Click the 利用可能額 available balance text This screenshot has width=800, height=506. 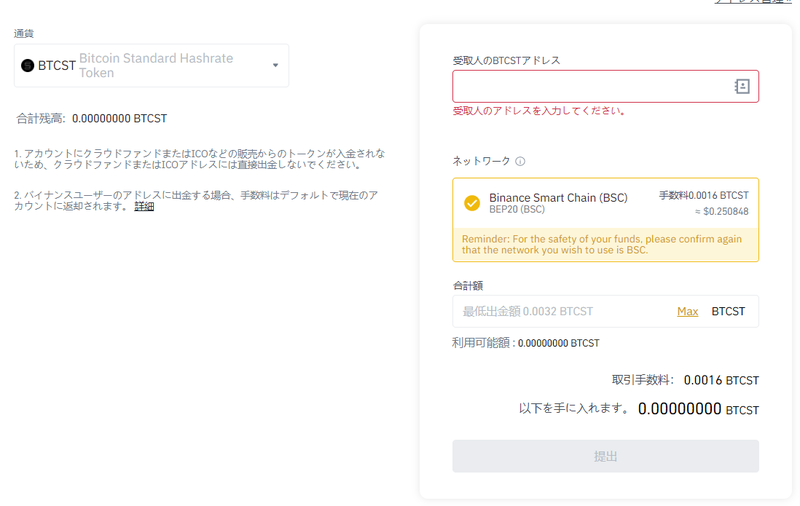[526, 343]
